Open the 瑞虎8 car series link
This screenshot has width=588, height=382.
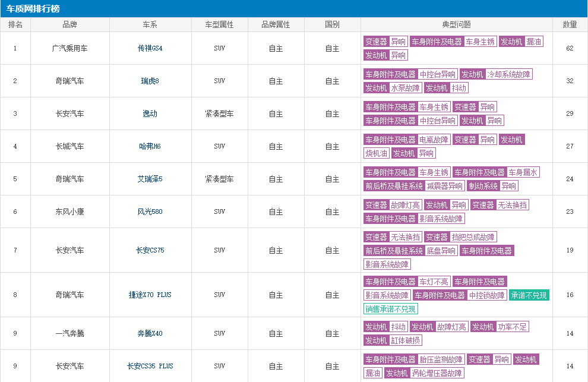point(150,81)
